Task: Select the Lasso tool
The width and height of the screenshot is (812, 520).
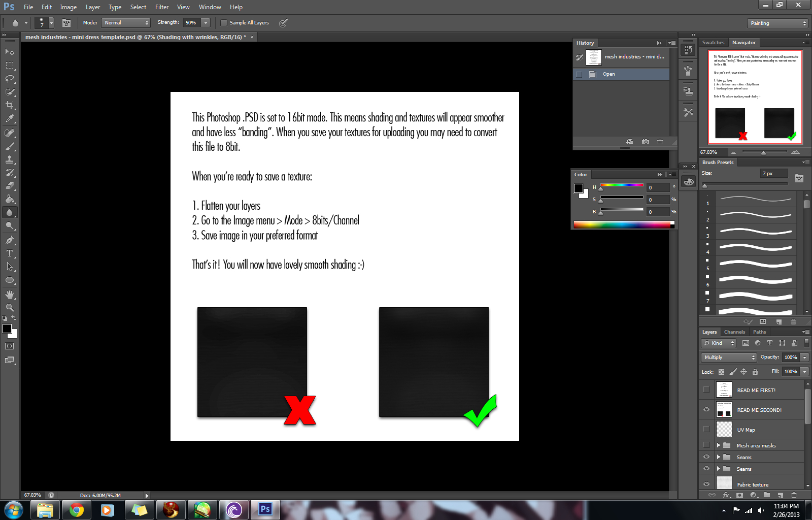Action: (10, 79)
